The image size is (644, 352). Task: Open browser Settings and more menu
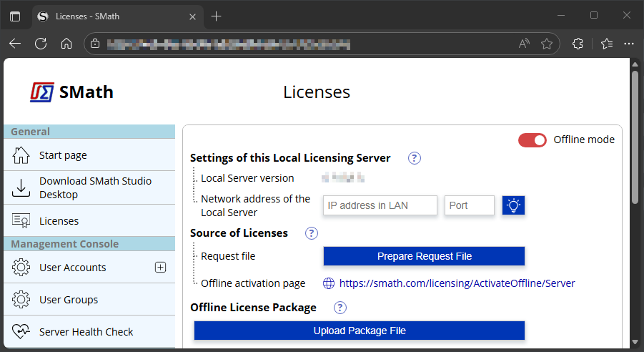pyautogui.click(x=629, y=44)
